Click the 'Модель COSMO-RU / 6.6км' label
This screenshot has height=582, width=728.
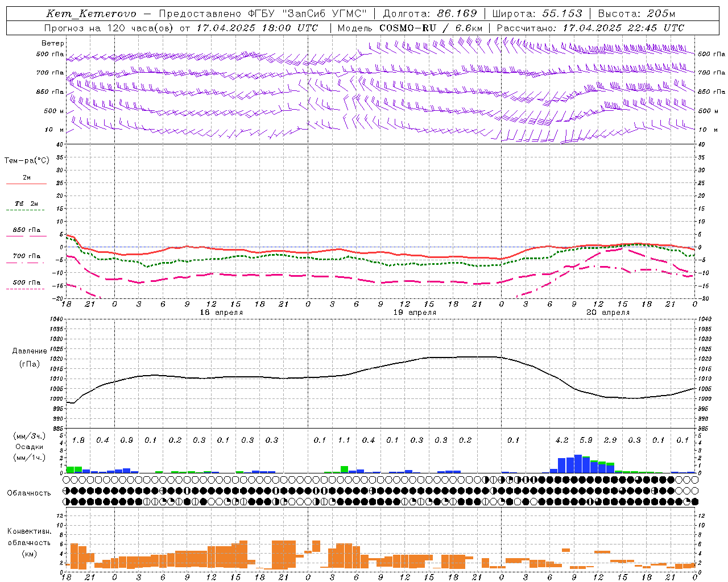[410, 28]
